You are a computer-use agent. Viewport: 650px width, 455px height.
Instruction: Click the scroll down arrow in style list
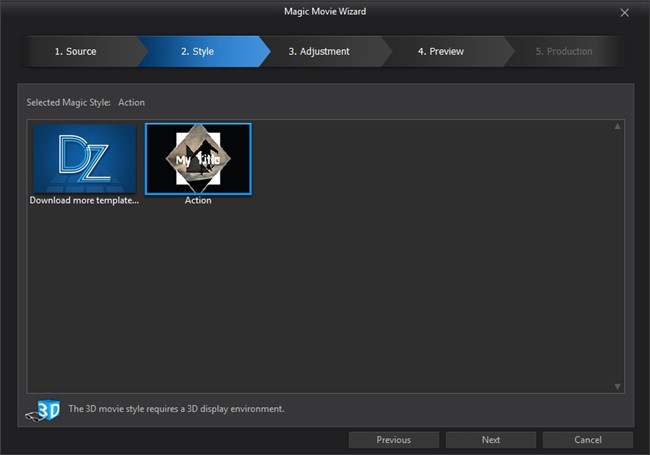pyautogui.click(x=617, y=386)
